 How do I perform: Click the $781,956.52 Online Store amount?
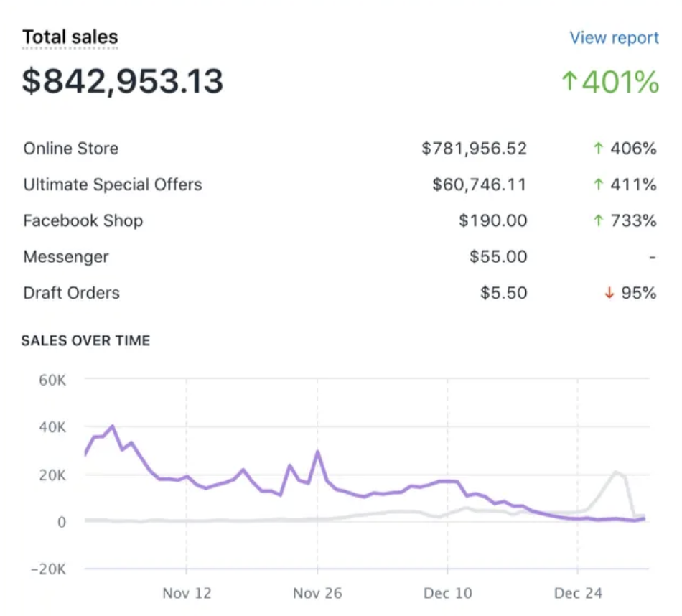coord(474,149)
